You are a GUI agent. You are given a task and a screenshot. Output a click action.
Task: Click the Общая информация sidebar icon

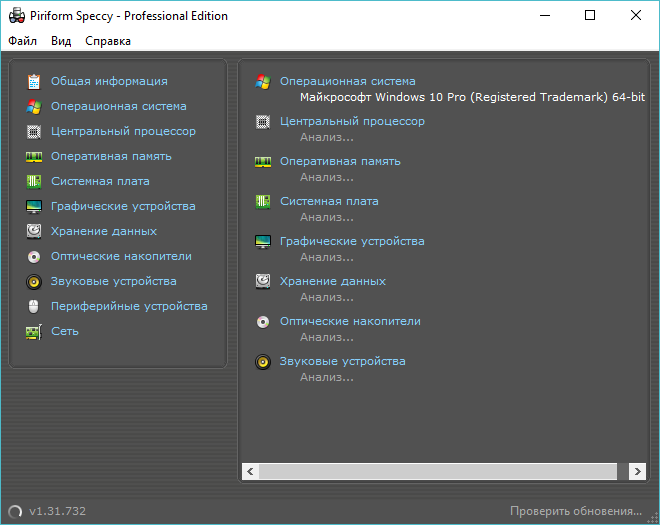(x=34, y=81)
